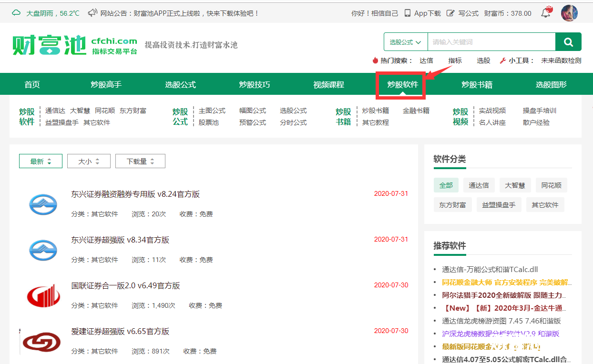
Task: Open 主图公式 submenu link
Action: click(212, 111)
